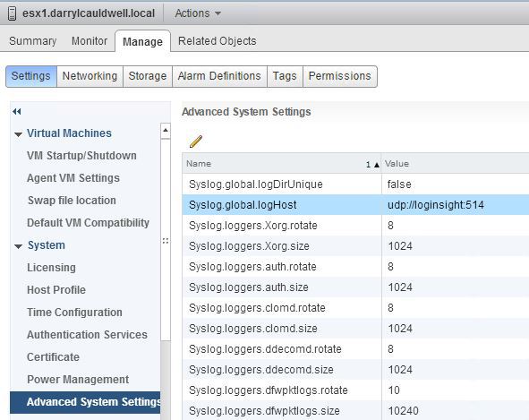Open the Networking sub-tab
Viewport: 529px width, 420px height.
point(90,76)
